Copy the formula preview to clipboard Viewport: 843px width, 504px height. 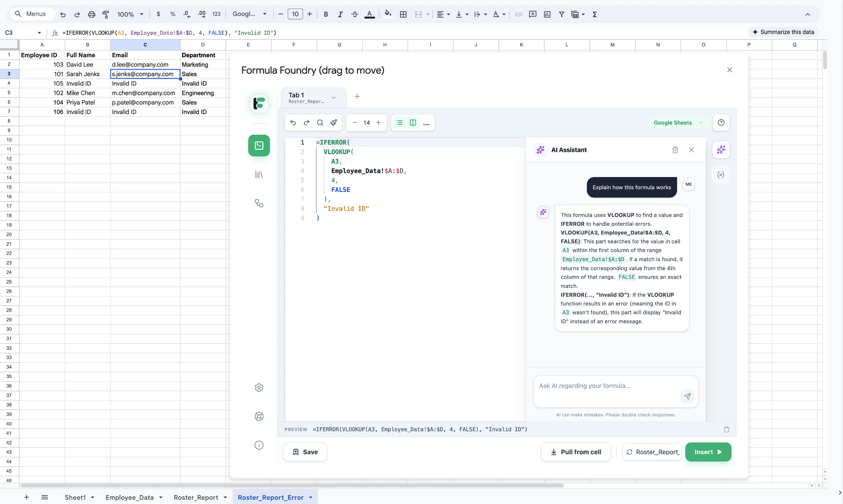[727, 429]
